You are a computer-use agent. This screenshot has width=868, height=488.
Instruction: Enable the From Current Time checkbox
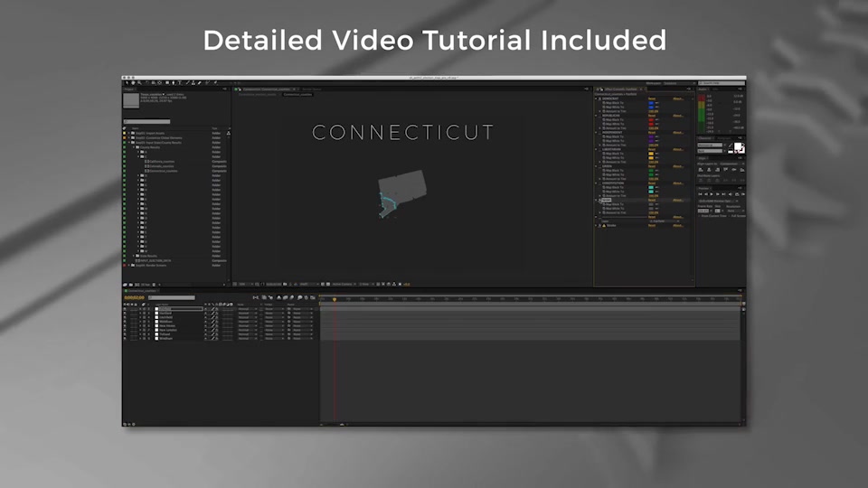point(699,216)
